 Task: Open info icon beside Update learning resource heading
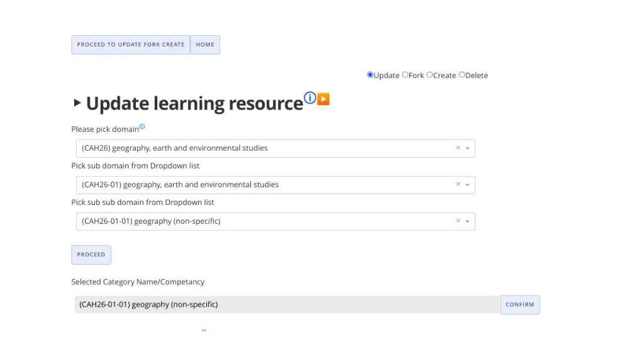click(x=309, y=98)
